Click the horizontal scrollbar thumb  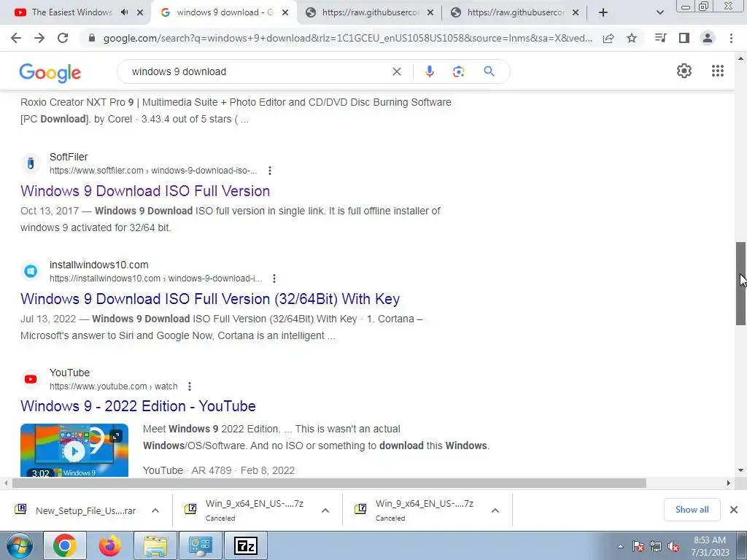[x=329, y=483]
